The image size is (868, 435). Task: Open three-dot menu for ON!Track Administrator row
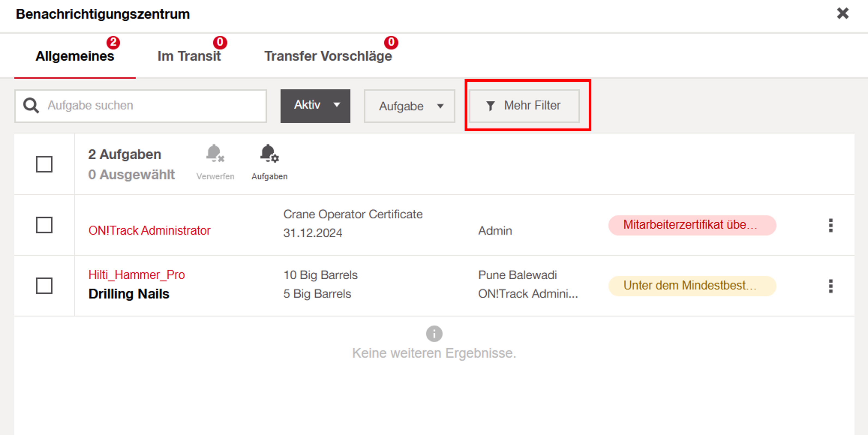click(x=830, y=226)
